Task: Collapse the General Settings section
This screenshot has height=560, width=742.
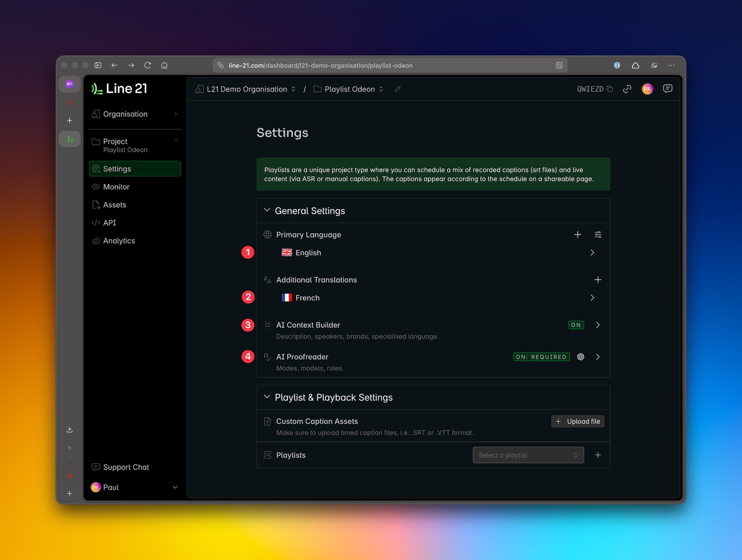Action: click(x=267, y=210)
